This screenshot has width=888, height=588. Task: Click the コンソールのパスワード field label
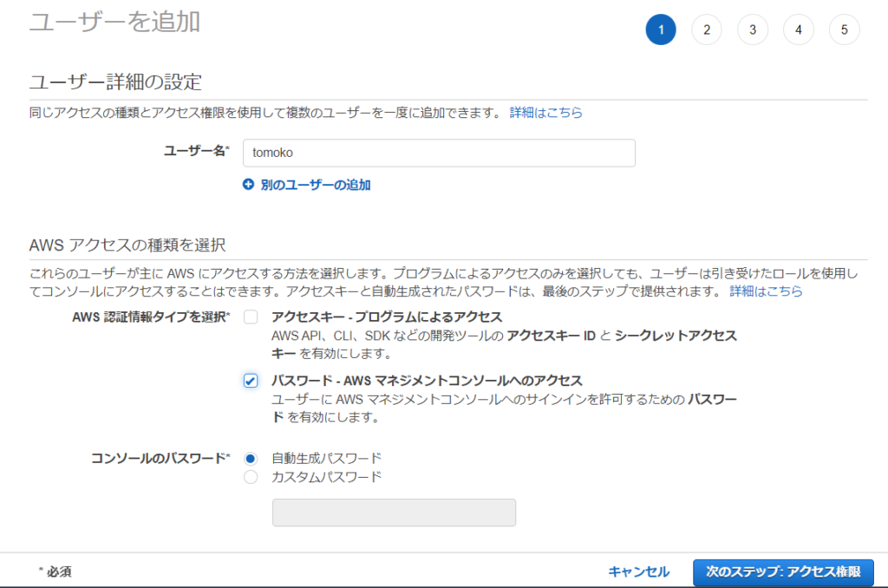tap(160, 458)
